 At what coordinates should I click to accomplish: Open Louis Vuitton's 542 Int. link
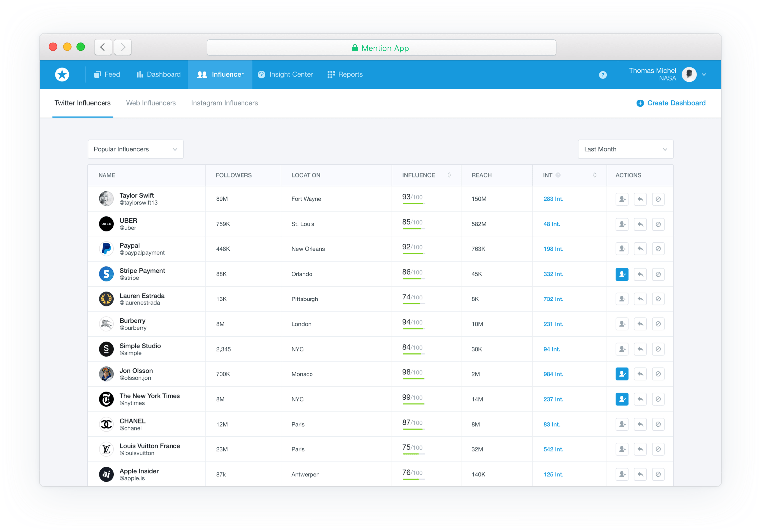(x=553, y=449)
